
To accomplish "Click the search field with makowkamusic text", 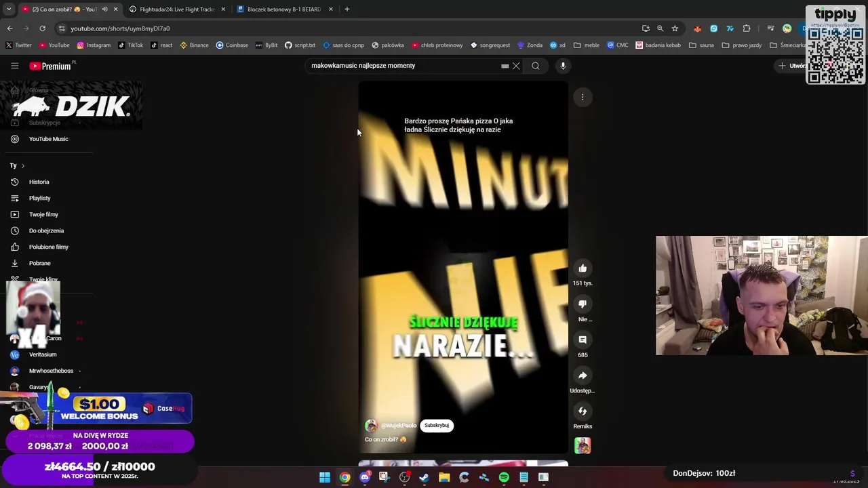I will point(403,66).
